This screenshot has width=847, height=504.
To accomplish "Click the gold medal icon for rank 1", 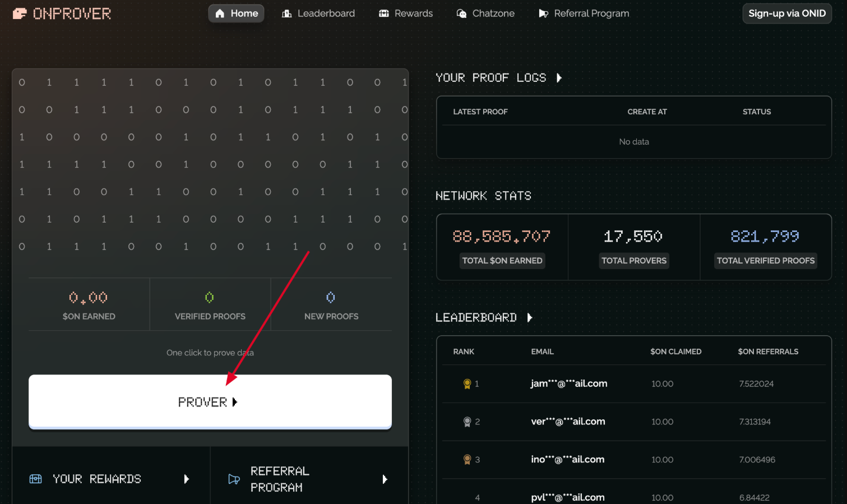I will point(467,384).
